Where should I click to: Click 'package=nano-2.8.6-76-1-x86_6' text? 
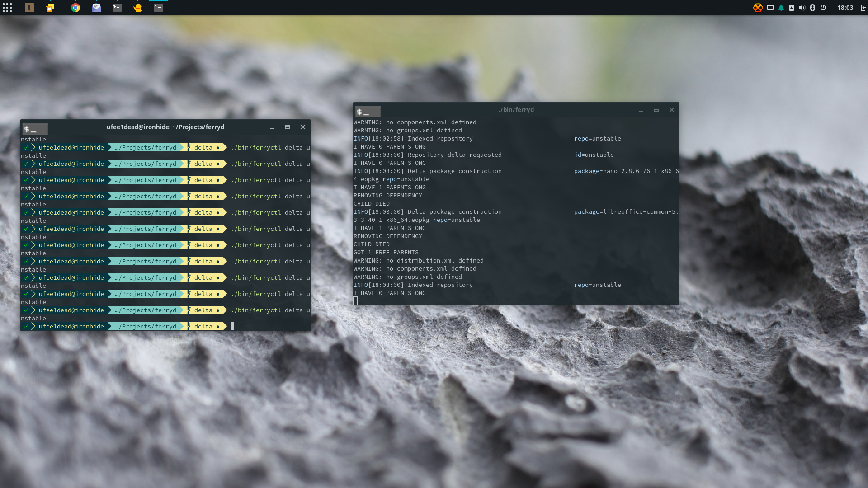coord(626,171)
